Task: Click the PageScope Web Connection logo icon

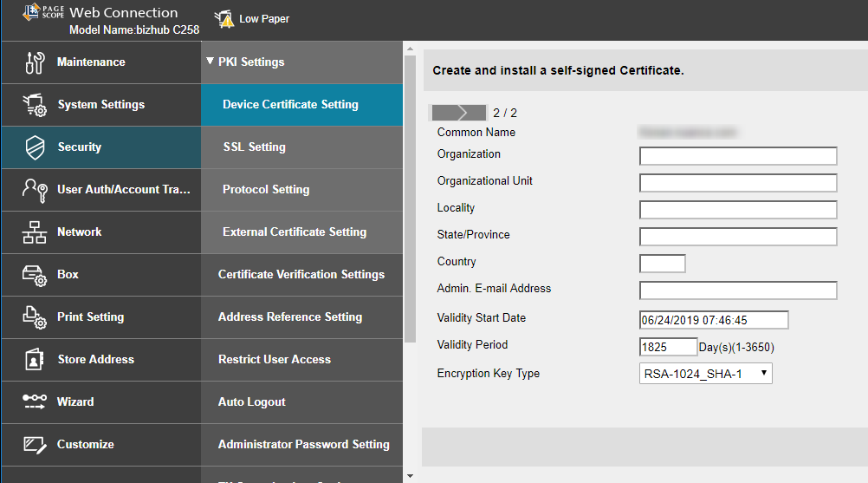Action: pyautogui.click(x=31, y=12)
